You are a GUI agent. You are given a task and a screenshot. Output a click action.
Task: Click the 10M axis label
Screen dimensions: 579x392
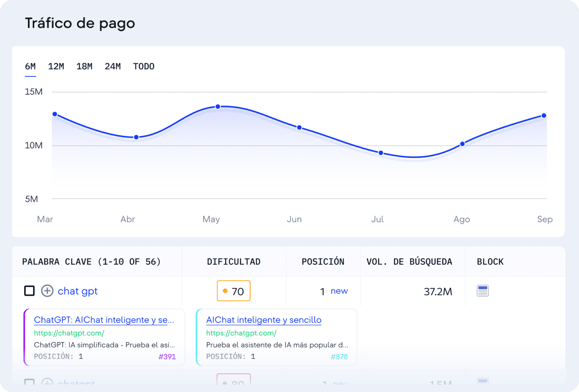point(34,145)
